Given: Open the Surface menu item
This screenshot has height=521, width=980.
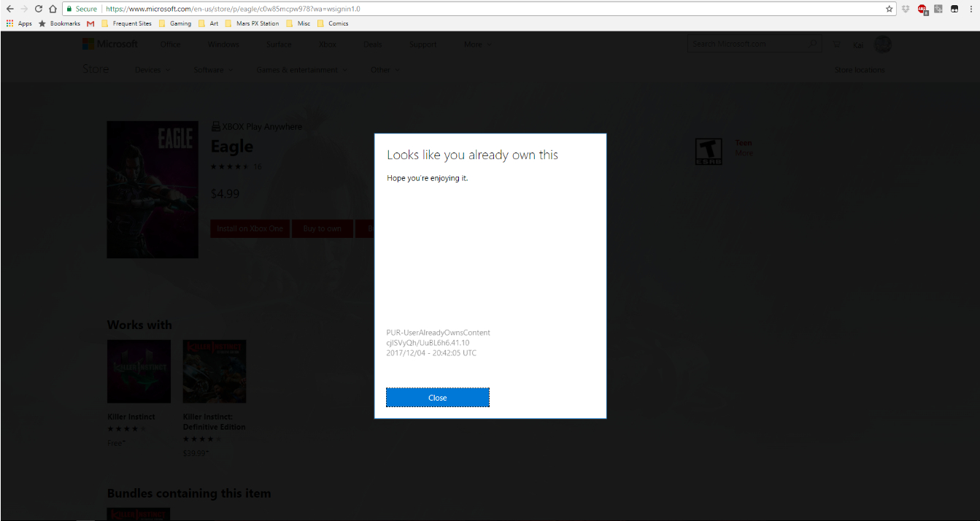Looking at the screenshot, I should (279, 45).
